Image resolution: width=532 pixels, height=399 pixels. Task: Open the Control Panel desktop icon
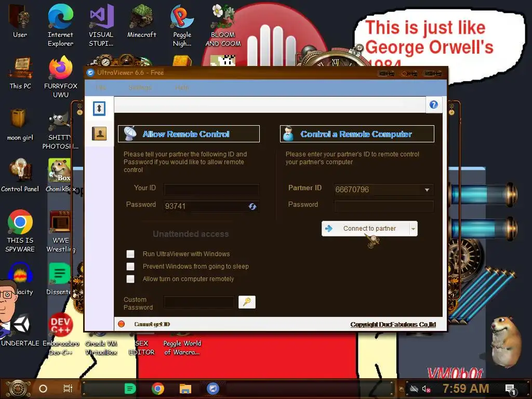click(x=20, y=176)
